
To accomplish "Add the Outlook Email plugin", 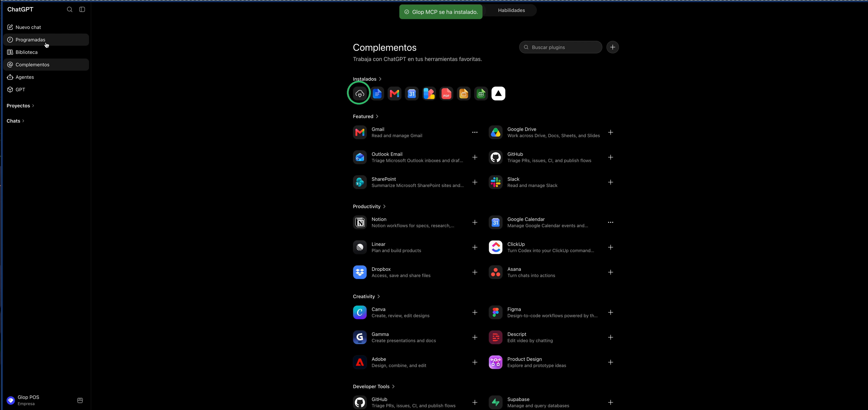I will click(x=474, y=157).
